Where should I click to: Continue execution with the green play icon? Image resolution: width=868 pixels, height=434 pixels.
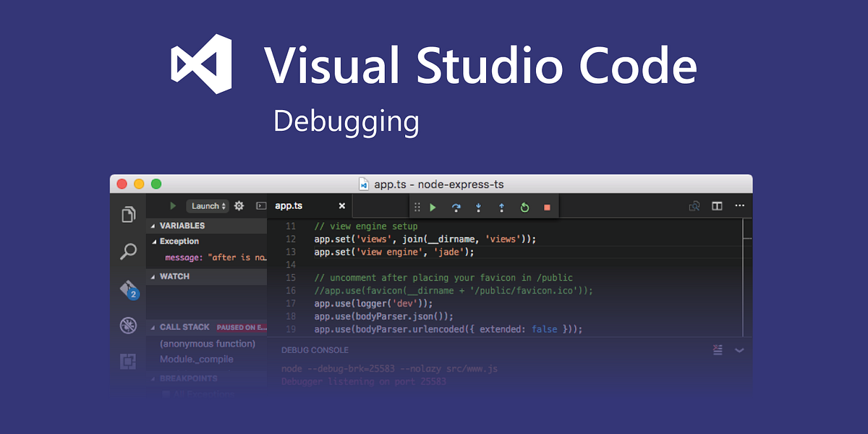(432, 207)
